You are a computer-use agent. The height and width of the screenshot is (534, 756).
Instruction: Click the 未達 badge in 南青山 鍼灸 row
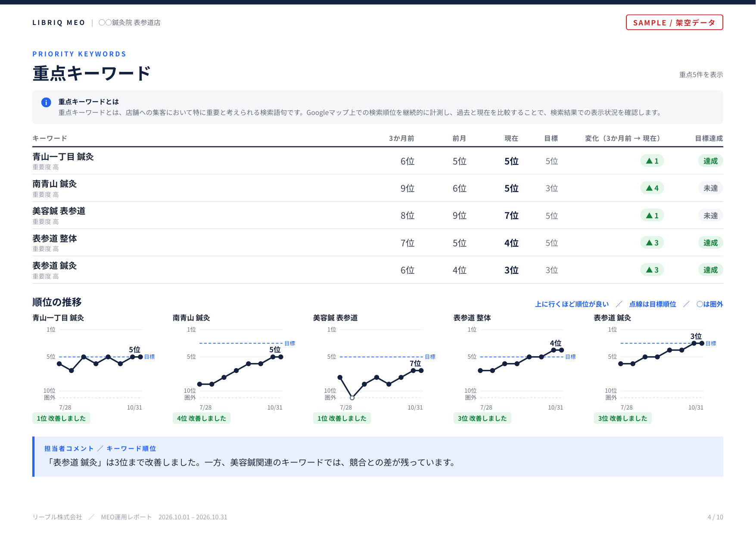[x=710, y=188]
